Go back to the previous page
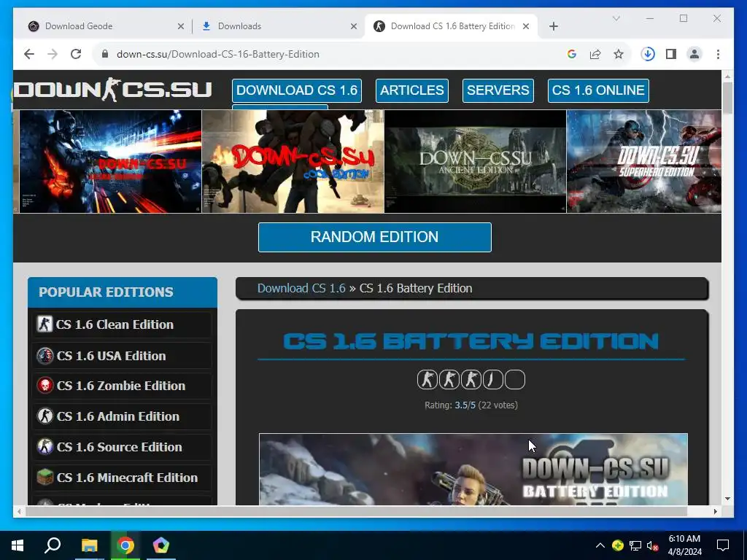The image size is (747, 560). click(x=29, y=54)
